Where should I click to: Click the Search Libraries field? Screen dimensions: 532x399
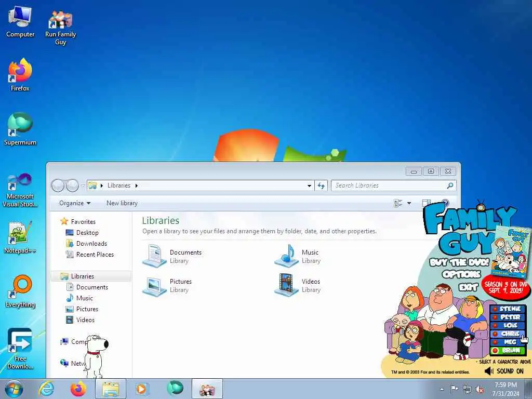(x=390, y=185)
